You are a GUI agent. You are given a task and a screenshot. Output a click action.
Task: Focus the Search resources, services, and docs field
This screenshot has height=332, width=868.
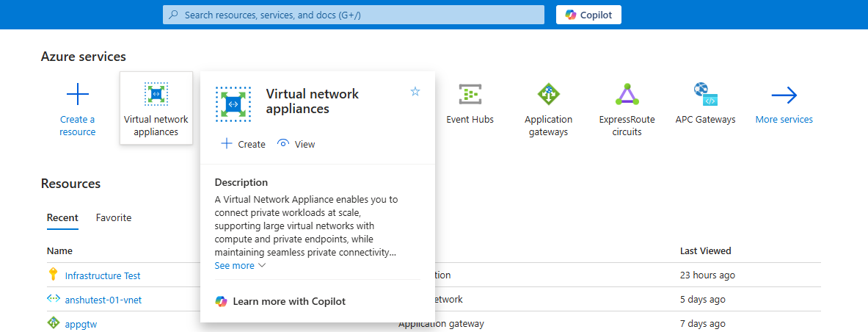click(354, 15)
